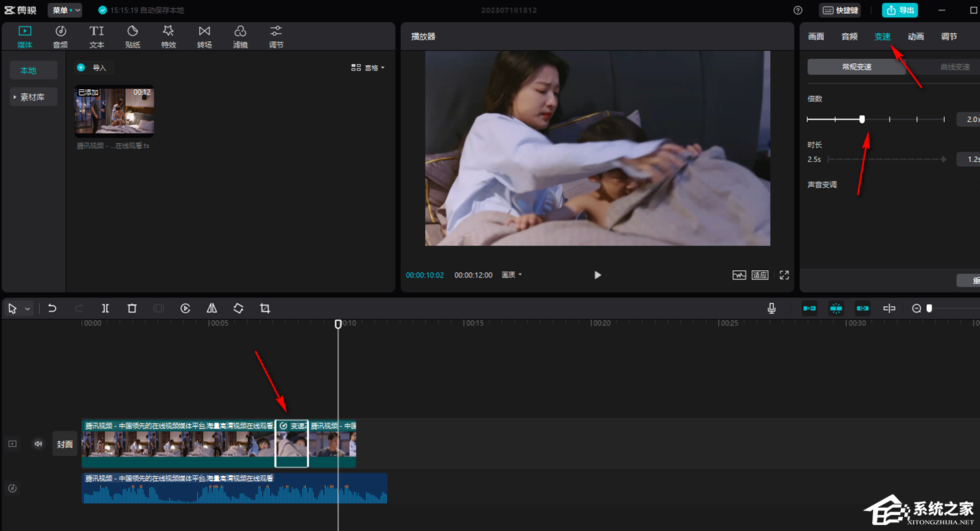Viewport: 980px width, 531px height.
Task: Click the 适应 fit button in player
Action: [760, 275]
